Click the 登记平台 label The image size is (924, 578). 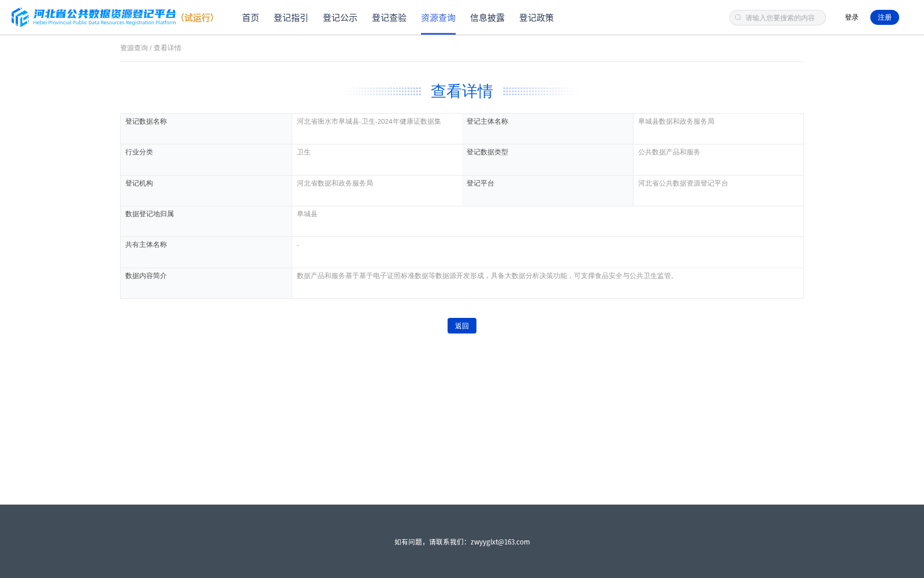pyautogui.click(x=480, y=183)
